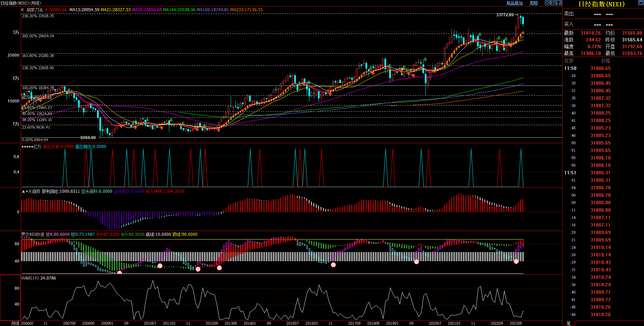This screenshot has width=644, height=326.
Task: Click the 日经指数(NIXI) yellow title
Action: (601, 4)
